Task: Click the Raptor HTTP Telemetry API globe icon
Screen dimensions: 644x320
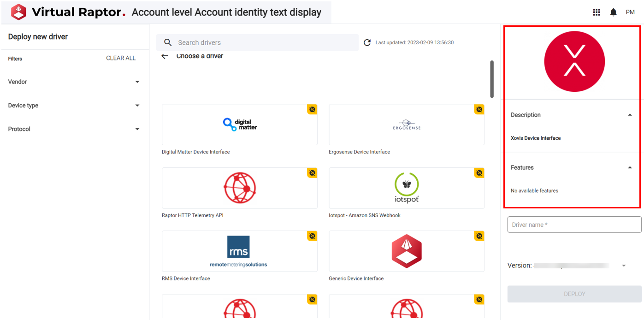Action: tap(239, 188)
